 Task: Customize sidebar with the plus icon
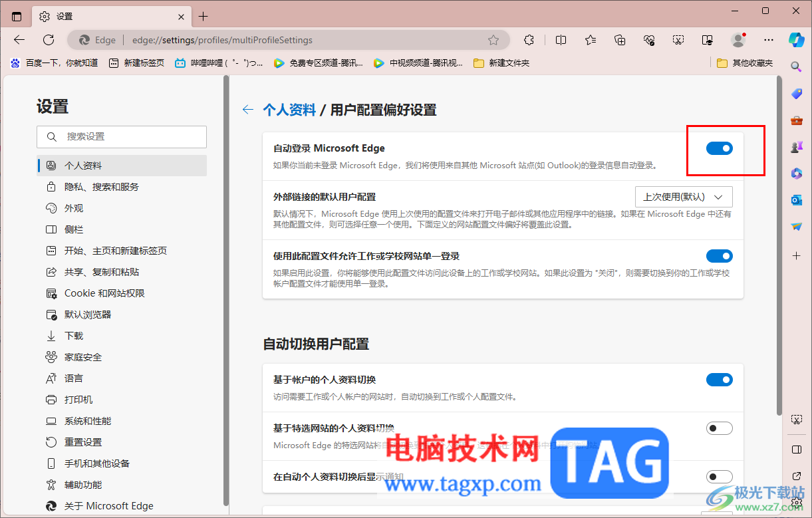coord(796,255)
